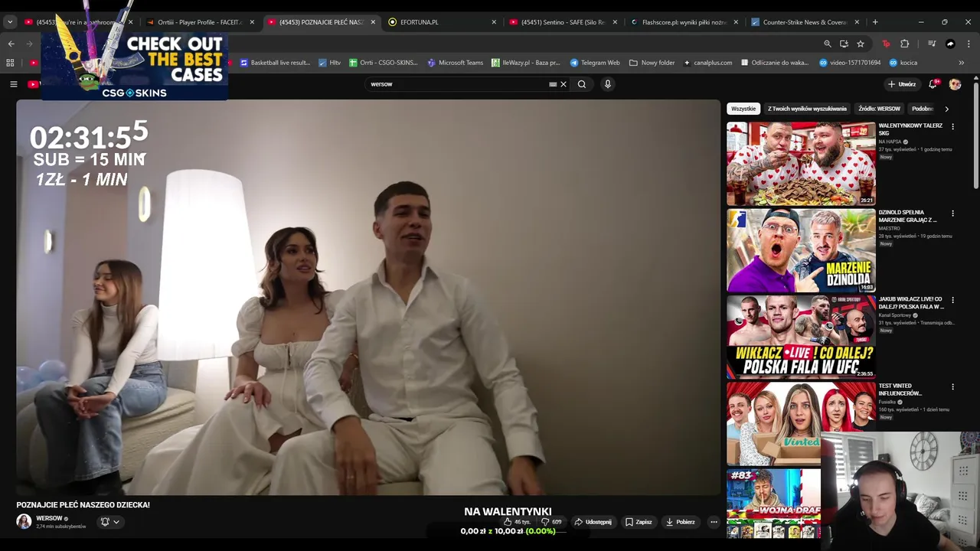The width and height of the screenshot is (980, 551).
Task: Open options for Test Vinted Influencerów video
Action: point(952,387)
